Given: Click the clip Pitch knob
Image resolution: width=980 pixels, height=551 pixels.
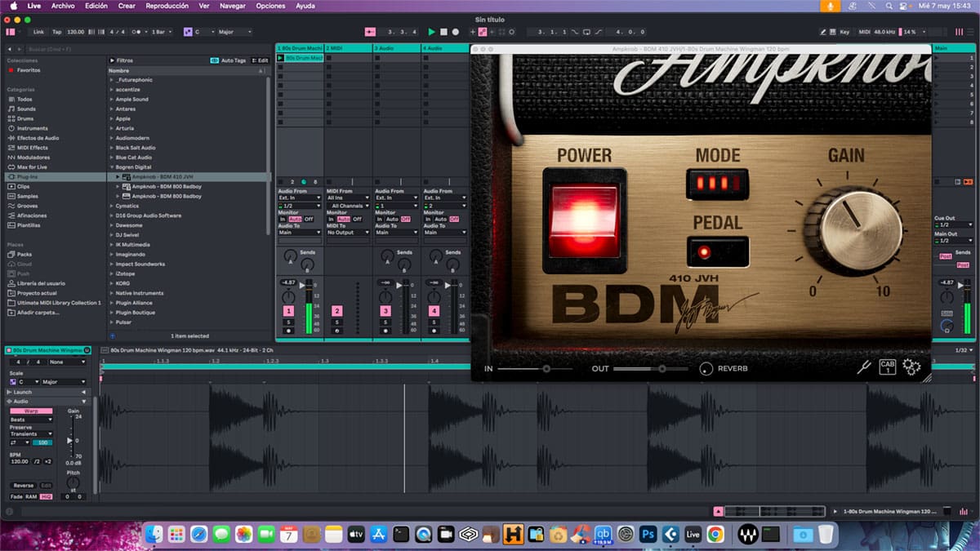Looking at the screenshot, I should (x=73, y=482).
